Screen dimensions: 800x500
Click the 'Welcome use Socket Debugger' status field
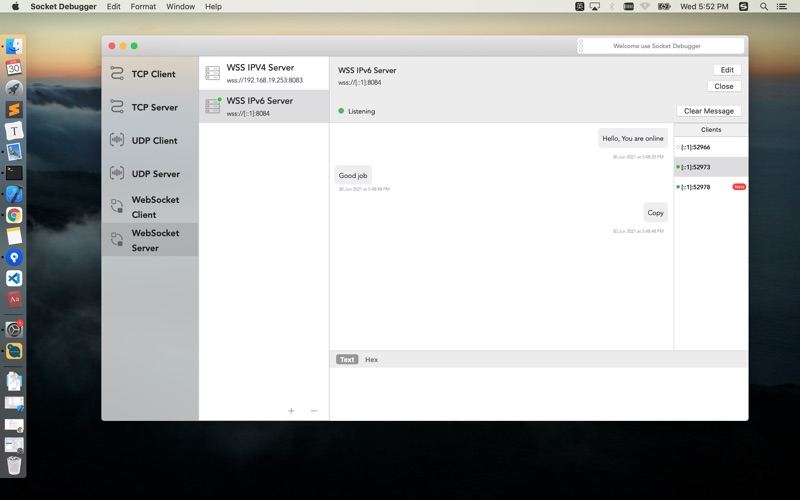pos(661,46)
